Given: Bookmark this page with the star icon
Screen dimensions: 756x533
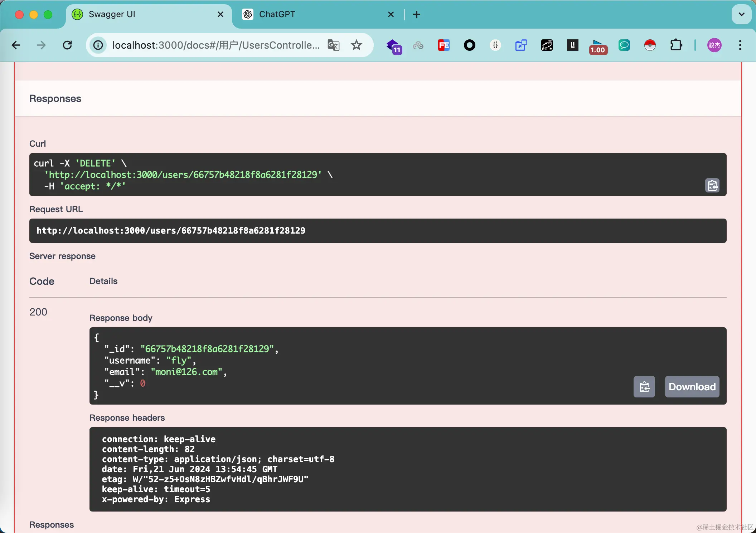Looking at the screenshot, I should pos(356,45).
